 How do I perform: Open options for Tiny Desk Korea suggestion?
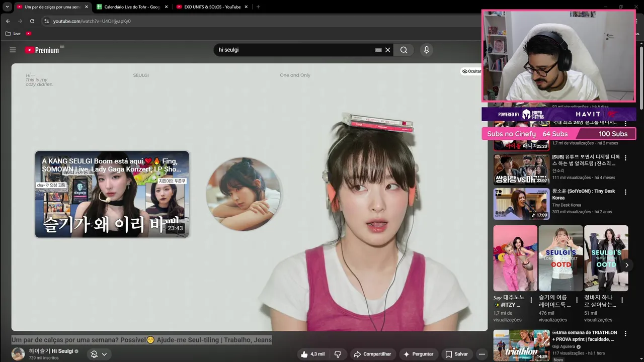(x=625, y=192)
